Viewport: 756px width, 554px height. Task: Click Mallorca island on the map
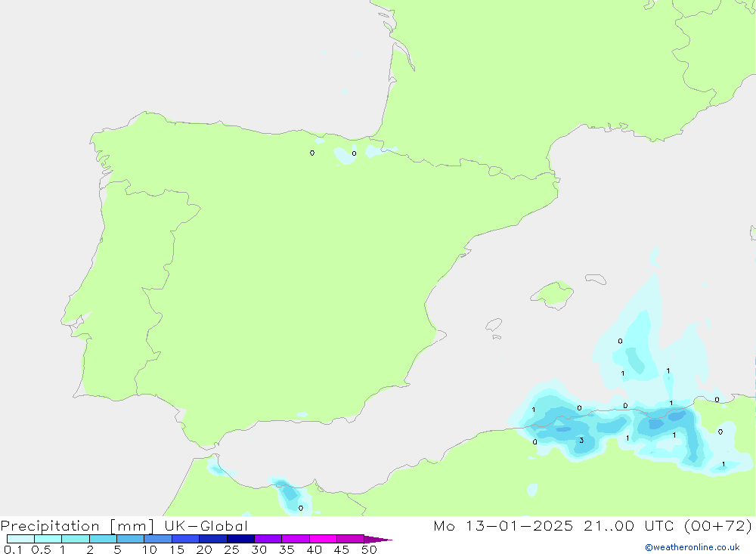pos(553,294)
